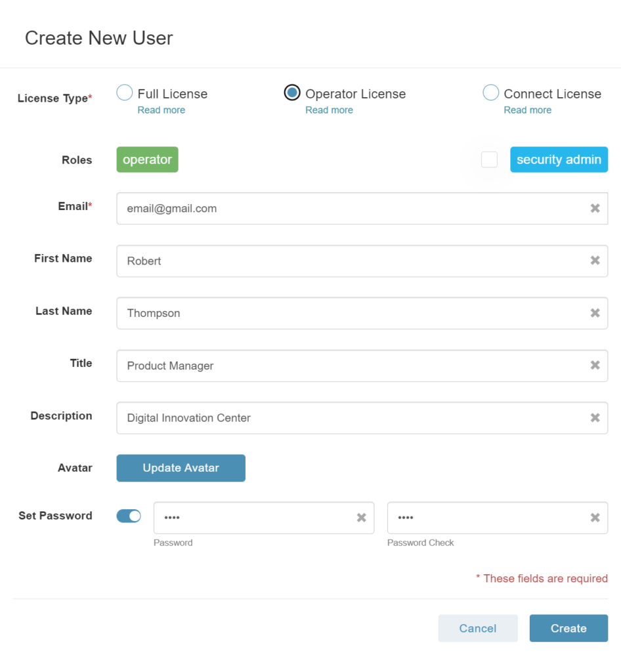The height and width of the screenshot is (672, 621).
Task: Select the Operator License radio button
Action: [292, 93]
